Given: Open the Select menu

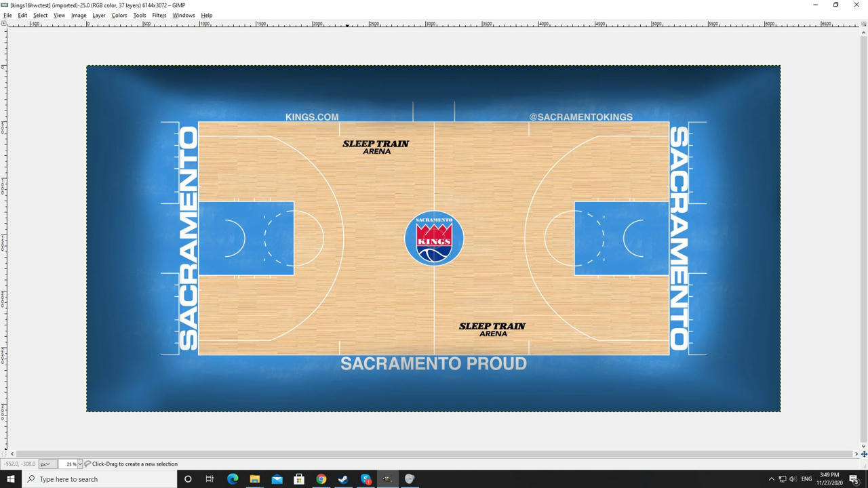Looking at the screenshot, I should coord(40,15).
